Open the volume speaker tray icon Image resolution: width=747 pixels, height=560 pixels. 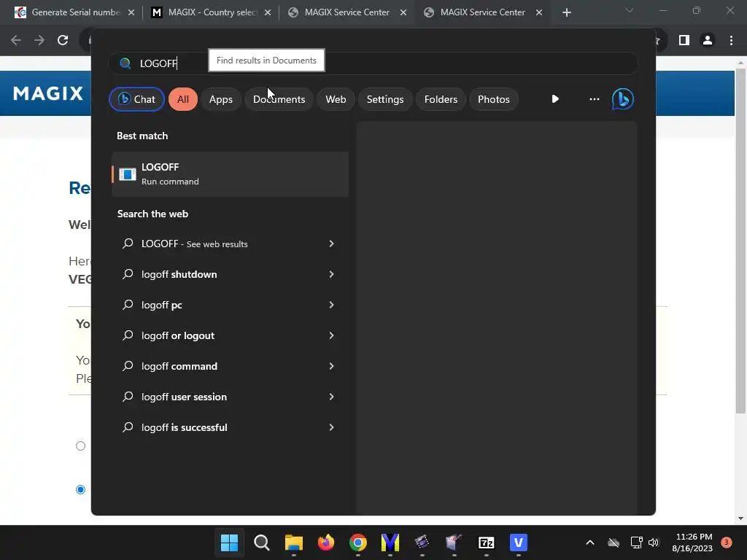tap(654, 542)
